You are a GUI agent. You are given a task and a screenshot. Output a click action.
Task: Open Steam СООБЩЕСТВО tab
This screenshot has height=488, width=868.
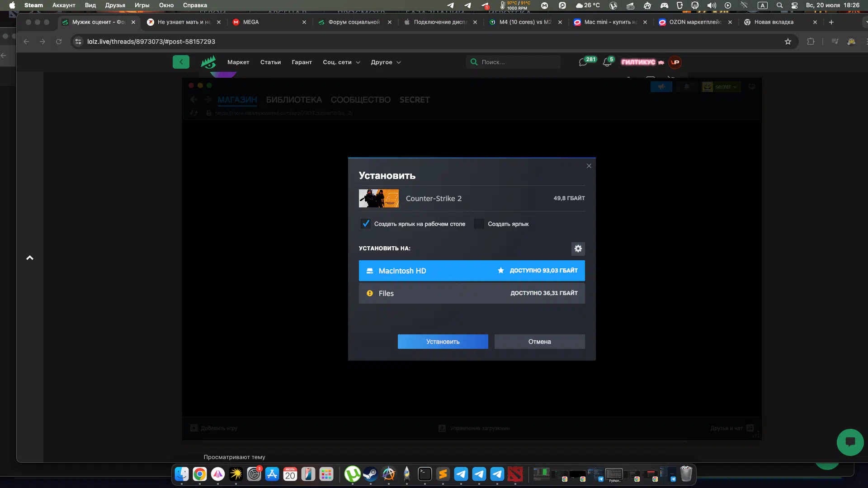click(360, 100)
